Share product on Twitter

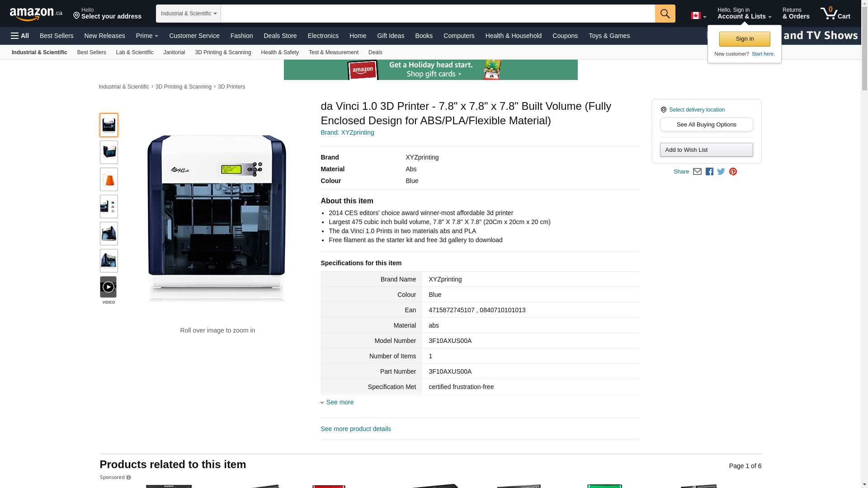(721, 172)
